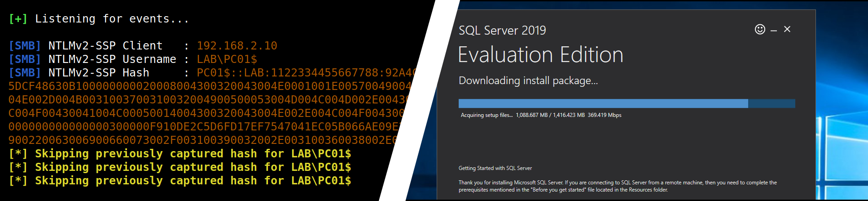Click hash value starting PC01$::LAB
The width and height of the screenshot is (868, 201).
click(307, 73)
